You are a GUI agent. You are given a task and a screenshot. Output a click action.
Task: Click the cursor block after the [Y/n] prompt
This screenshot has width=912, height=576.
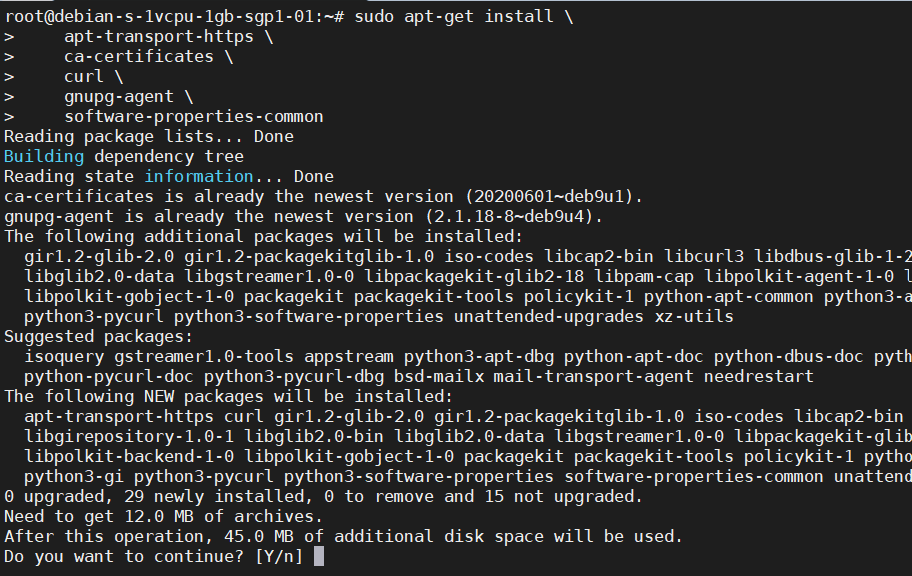click(x=319, y=556)
